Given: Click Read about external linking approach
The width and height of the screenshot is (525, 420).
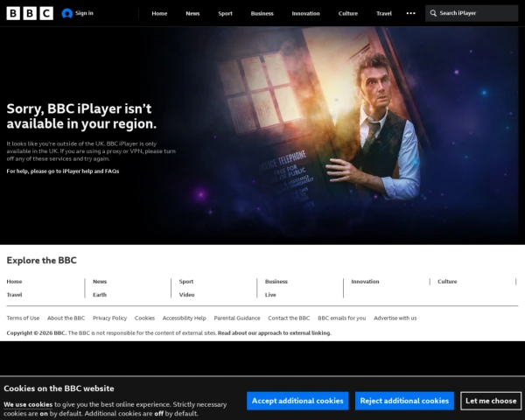Looking at the screenshot, I should 275,332.
